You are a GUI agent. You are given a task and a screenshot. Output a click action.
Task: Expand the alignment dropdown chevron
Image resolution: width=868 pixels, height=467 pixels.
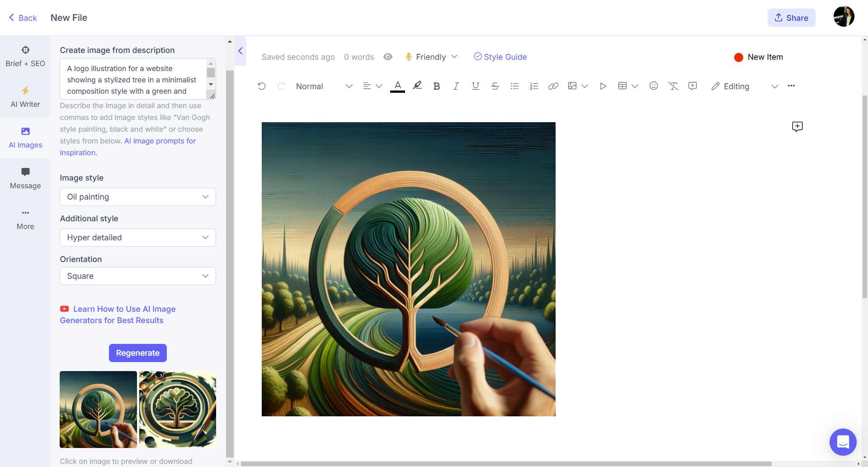[379, 86]
